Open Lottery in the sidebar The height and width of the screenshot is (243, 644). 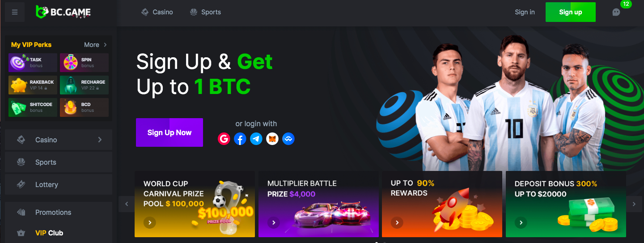[x=59, y=184]
